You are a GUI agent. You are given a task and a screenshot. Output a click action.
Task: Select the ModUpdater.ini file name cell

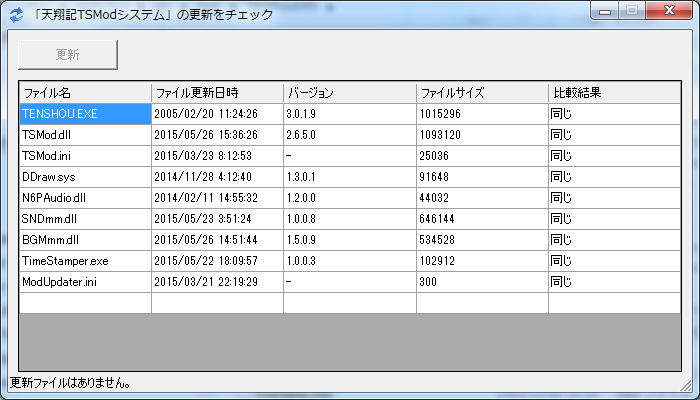(85, 282)
